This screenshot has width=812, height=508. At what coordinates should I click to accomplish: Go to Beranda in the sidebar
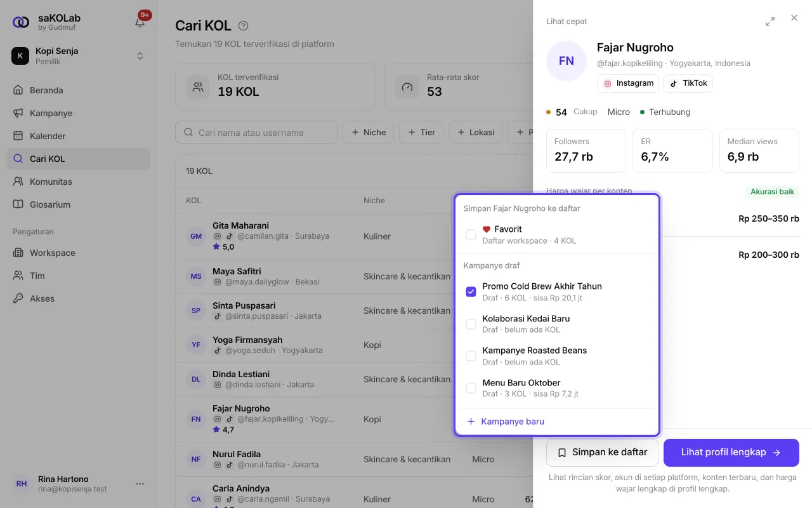[x=79, y=90]
